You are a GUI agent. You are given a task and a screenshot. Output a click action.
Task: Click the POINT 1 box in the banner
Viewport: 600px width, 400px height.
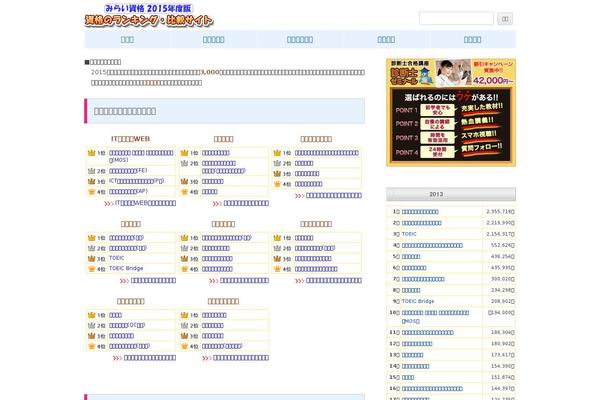tap(437, 110)
